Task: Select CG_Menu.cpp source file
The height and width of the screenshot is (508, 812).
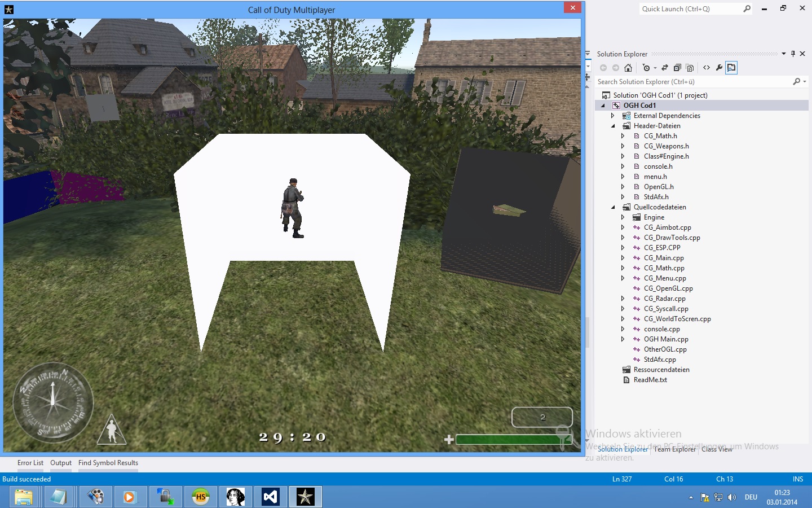Action: [x=665, y=278]
